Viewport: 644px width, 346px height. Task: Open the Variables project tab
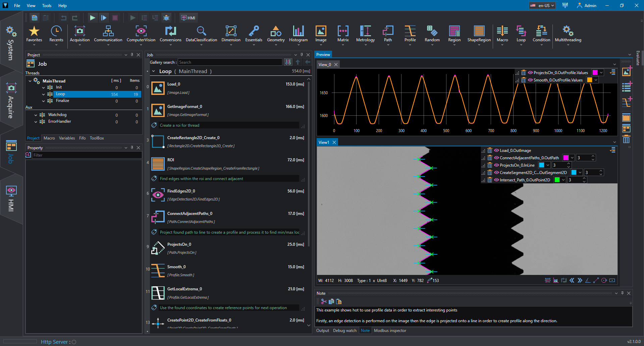point(67,138)
